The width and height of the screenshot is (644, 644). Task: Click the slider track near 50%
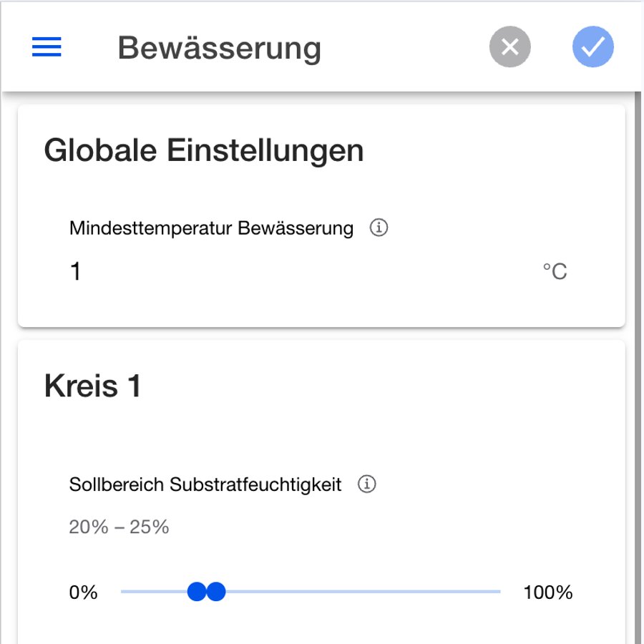[311, 592]
